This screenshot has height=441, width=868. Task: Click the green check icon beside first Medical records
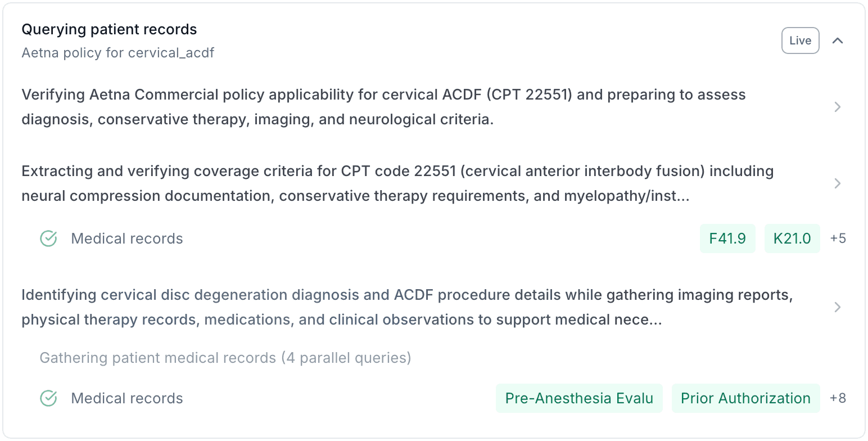pos(48,238)
